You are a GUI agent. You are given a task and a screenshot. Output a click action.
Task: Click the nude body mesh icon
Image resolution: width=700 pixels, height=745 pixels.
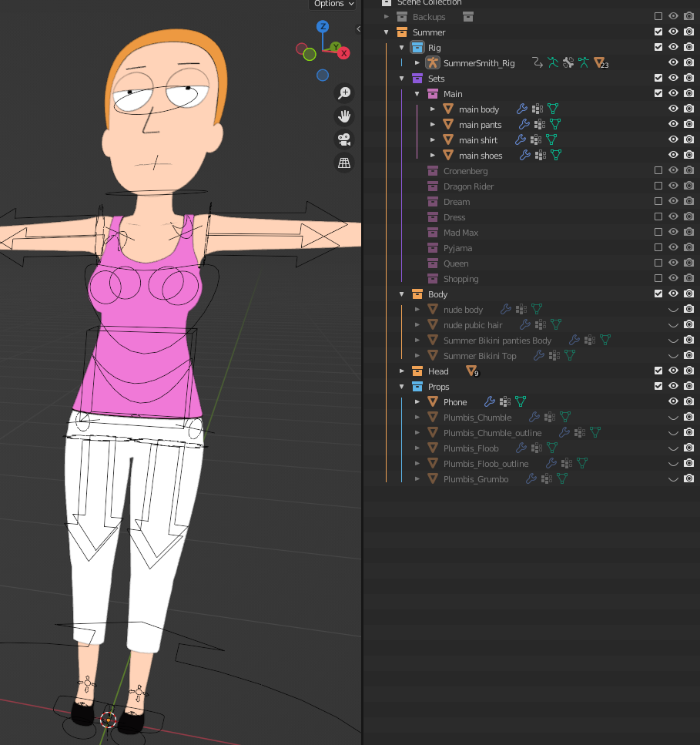(433, 310)
